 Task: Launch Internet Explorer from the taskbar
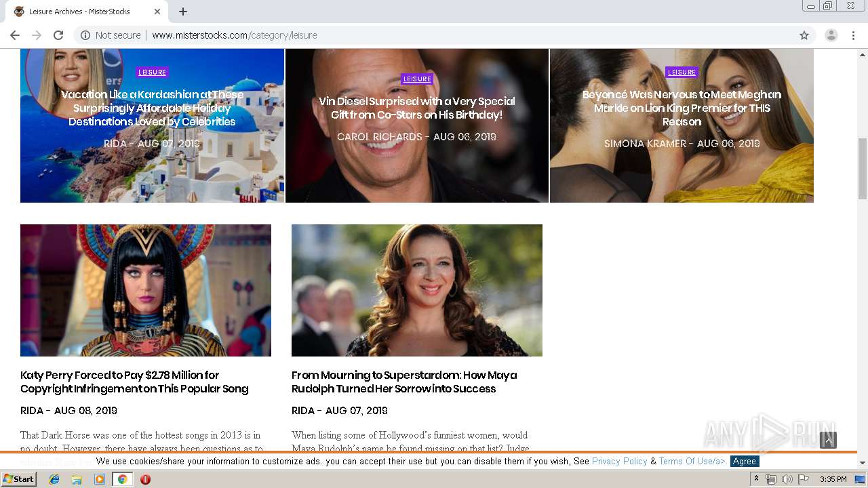coord(54,479)
